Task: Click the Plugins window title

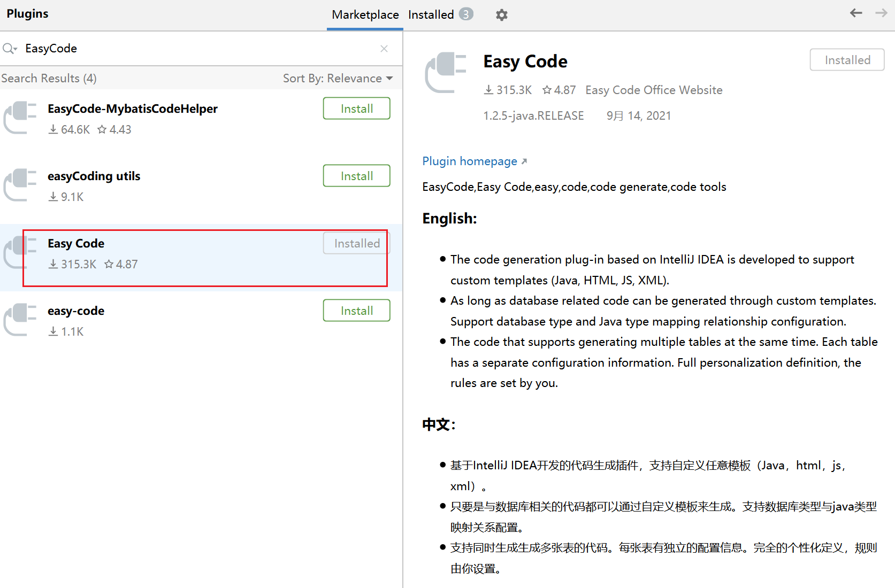Action: 27,13
